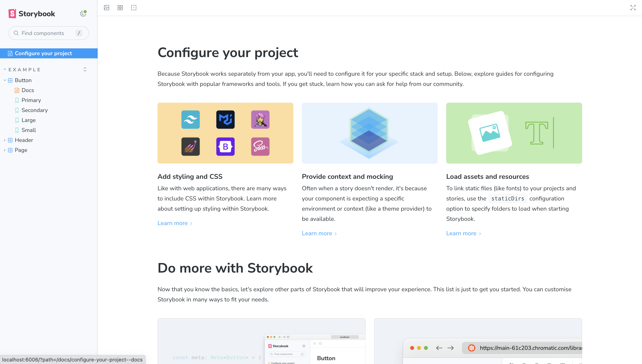Toggle the background preview toolbar icon
642x364 pixels.
pos(107,8)
